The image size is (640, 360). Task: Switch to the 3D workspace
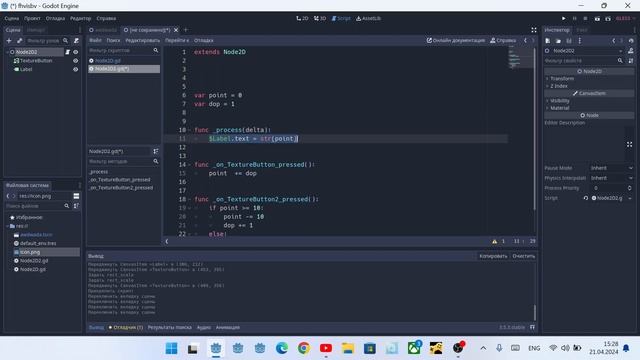click(320, 18)
